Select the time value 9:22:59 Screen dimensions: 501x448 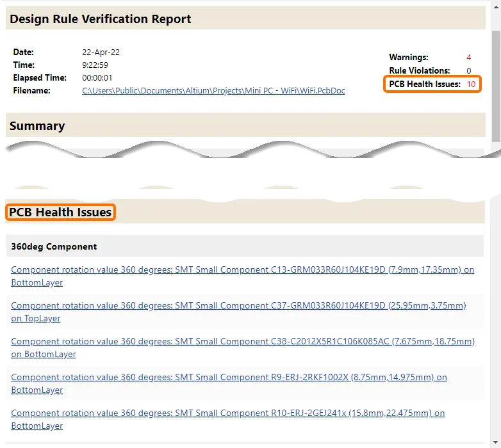(95, 65)
